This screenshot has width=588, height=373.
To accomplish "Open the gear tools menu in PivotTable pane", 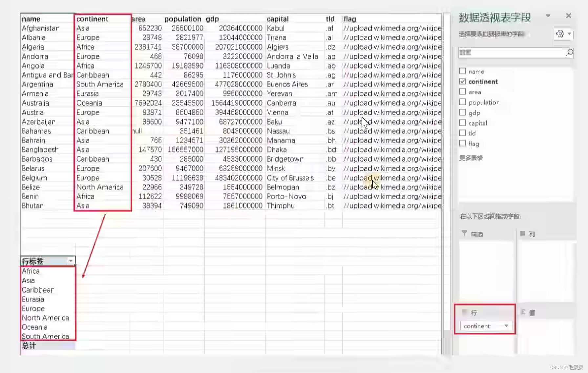I will coord(563,34).
